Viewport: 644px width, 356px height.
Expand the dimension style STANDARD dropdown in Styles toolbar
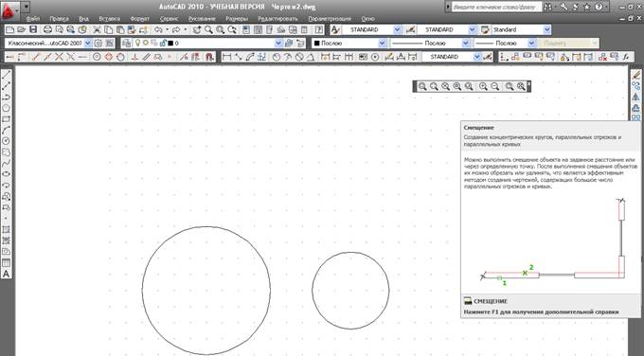472,29
